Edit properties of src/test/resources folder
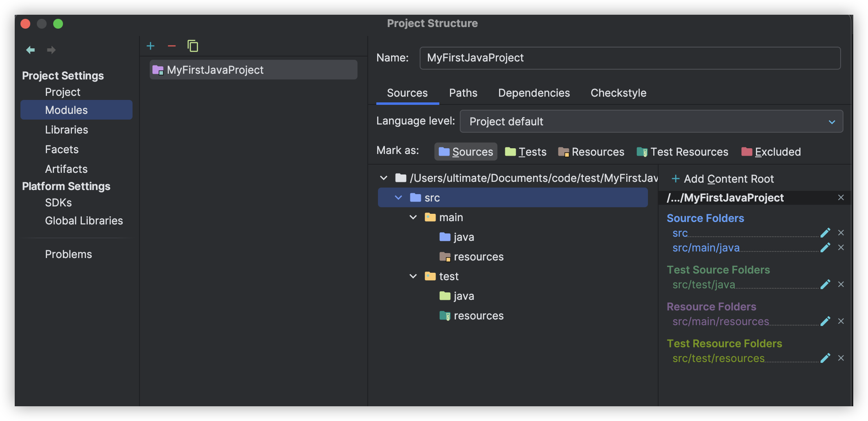Image resolution: width=868 pixels, height=421 pixels. 825,358
